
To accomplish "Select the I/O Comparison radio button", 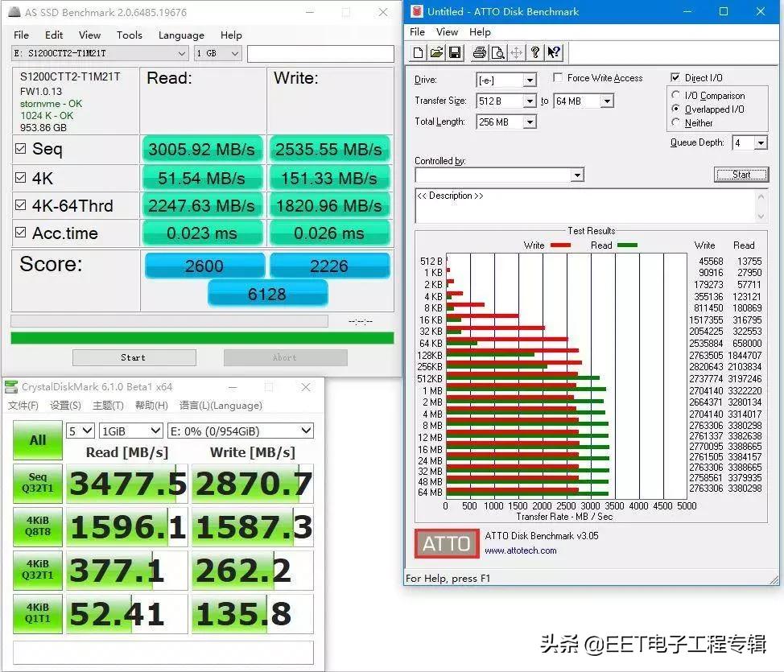I will click(x=676, y=95).
